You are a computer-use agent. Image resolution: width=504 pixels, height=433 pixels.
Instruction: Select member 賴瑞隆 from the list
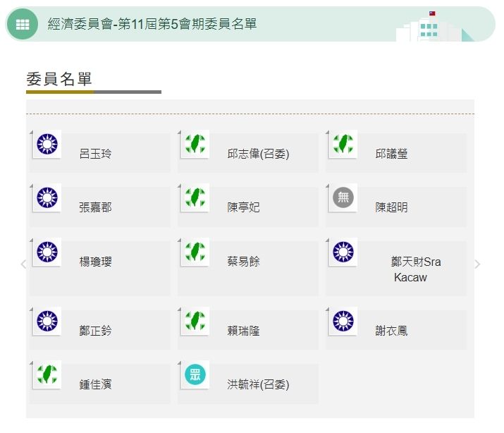click(243, 331)
